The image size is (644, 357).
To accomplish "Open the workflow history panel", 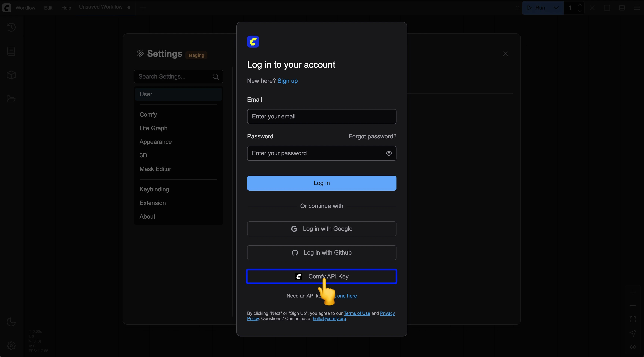I will (x=11, y=27).
